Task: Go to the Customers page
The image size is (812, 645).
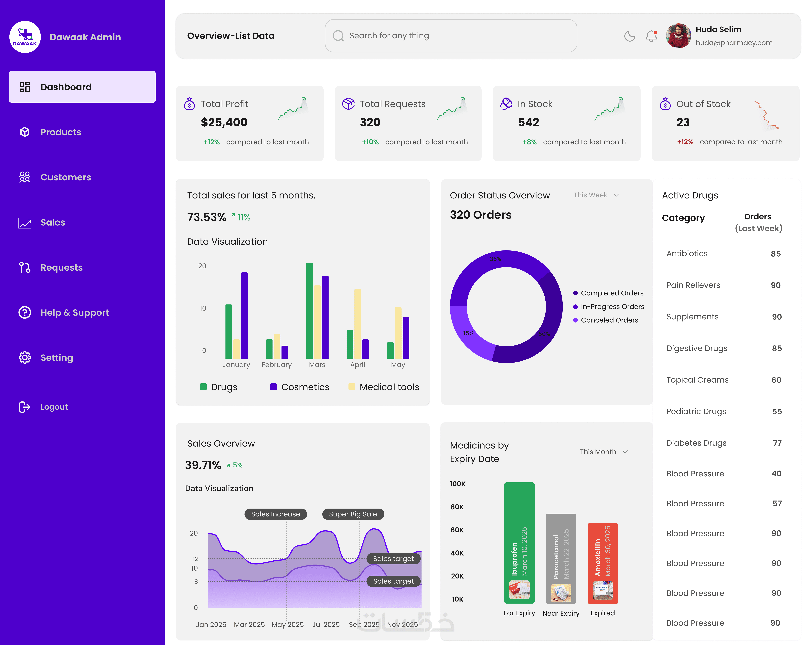Action: 66,177
